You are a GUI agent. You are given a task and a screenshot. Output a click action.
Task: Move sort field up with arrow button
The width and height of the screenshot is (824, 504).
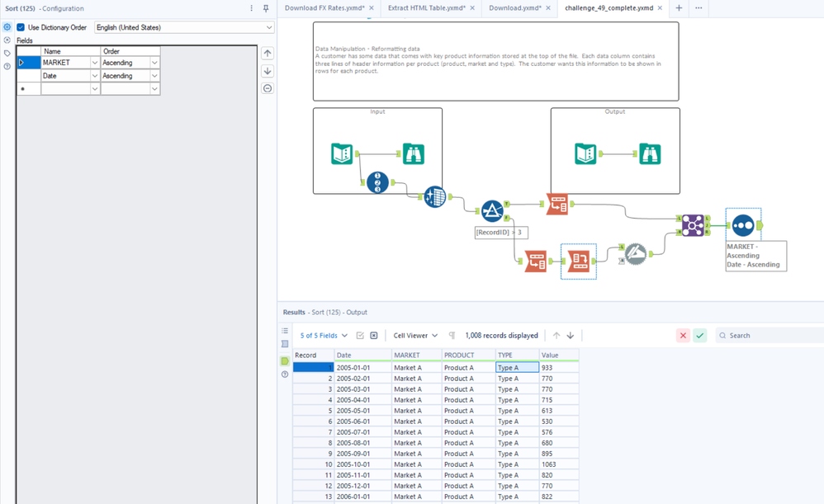(268, 54)
